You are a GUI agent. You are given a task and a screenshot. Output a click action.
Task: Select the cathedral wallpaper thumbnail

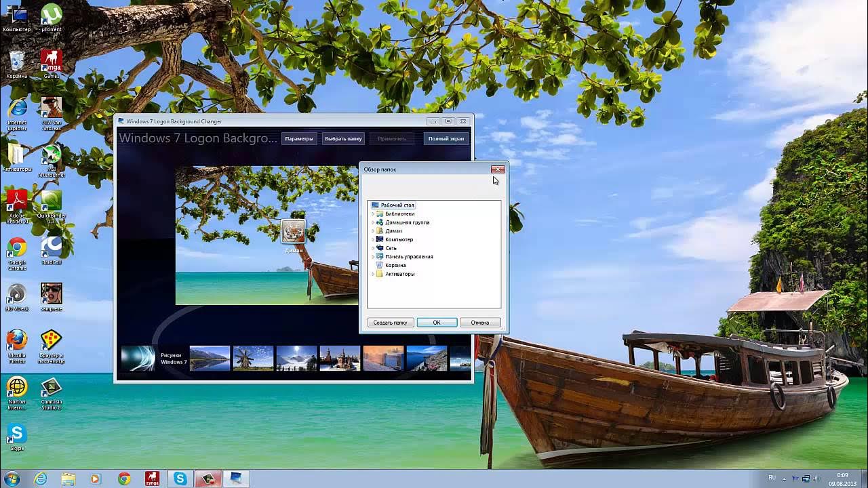340,359
